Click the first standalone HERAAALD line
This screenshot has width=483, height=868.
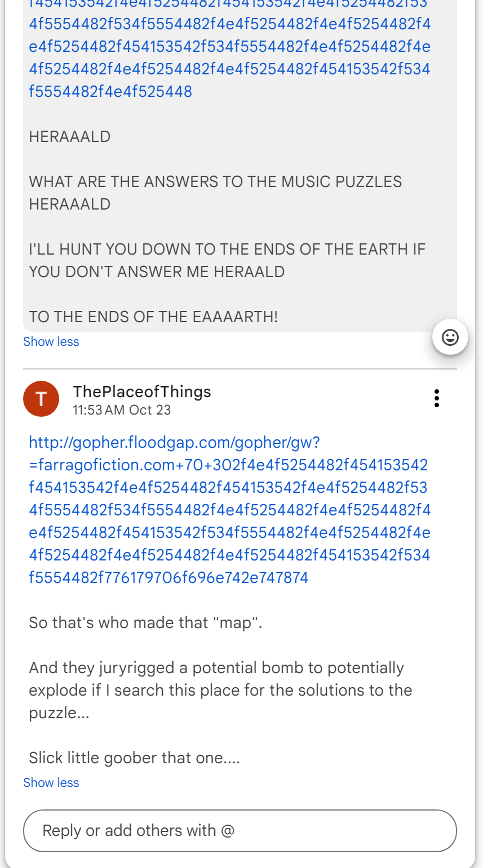pos(69,137)
